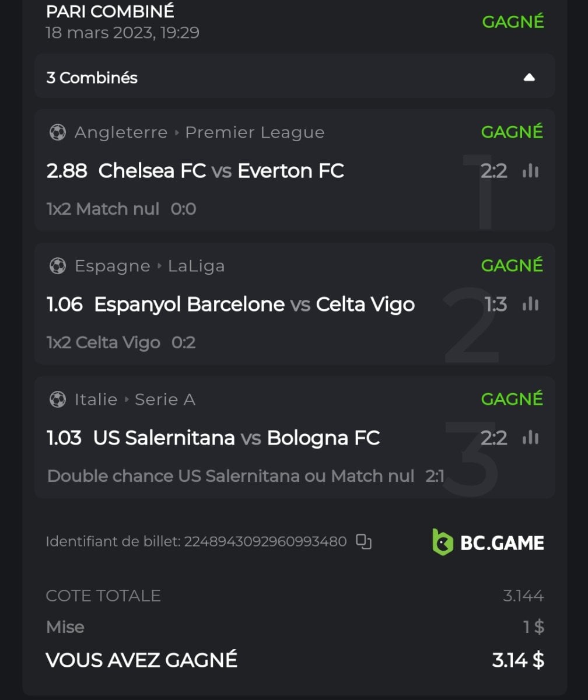Click the 3.14 $ winnings amount
This screenshot has width=588, height=700.
pos(518,660)
